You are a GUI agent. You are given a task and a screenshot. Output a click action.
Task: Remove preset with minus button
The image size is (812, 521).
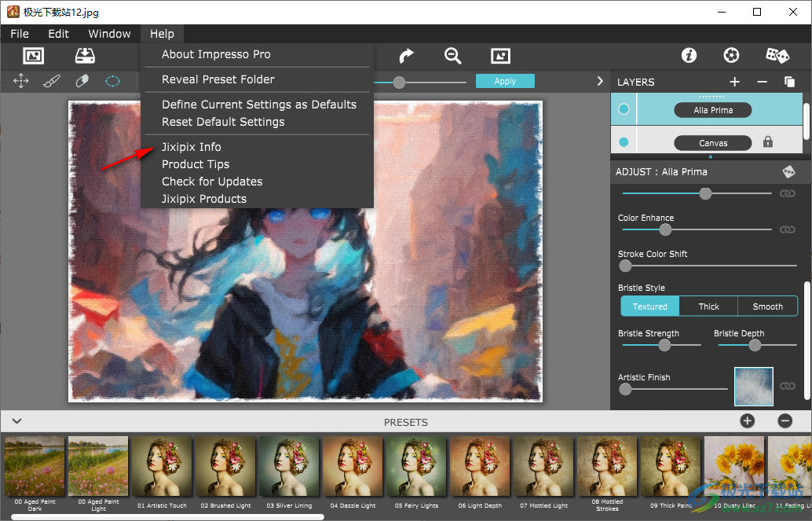coord(785,421)
